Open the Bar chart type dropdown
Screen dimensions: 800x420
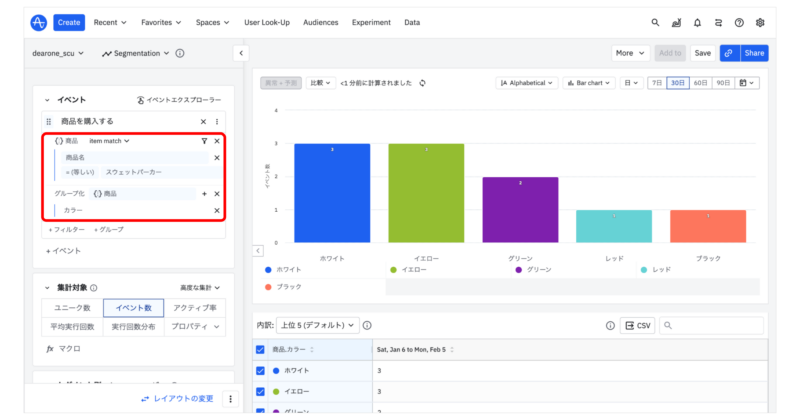[589, 83]
